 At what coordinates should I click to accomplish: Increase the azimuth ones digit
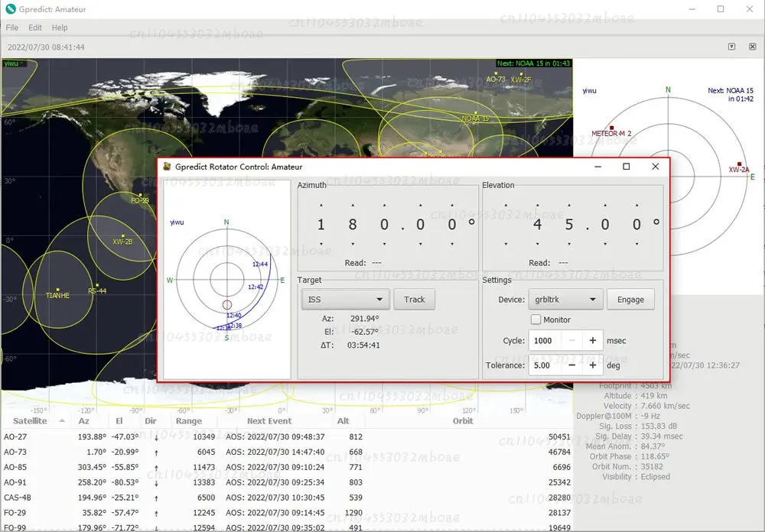tap(385, 206)
